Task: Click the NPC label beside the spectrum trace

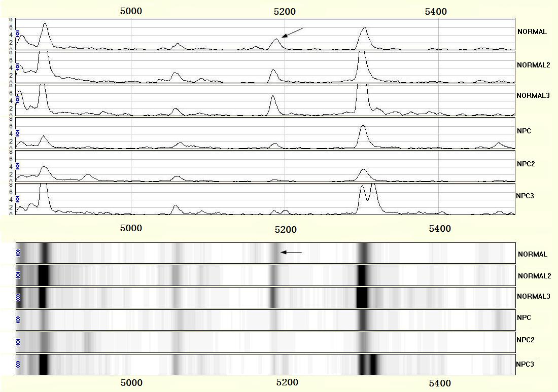Action: click(x=524, y=131)
